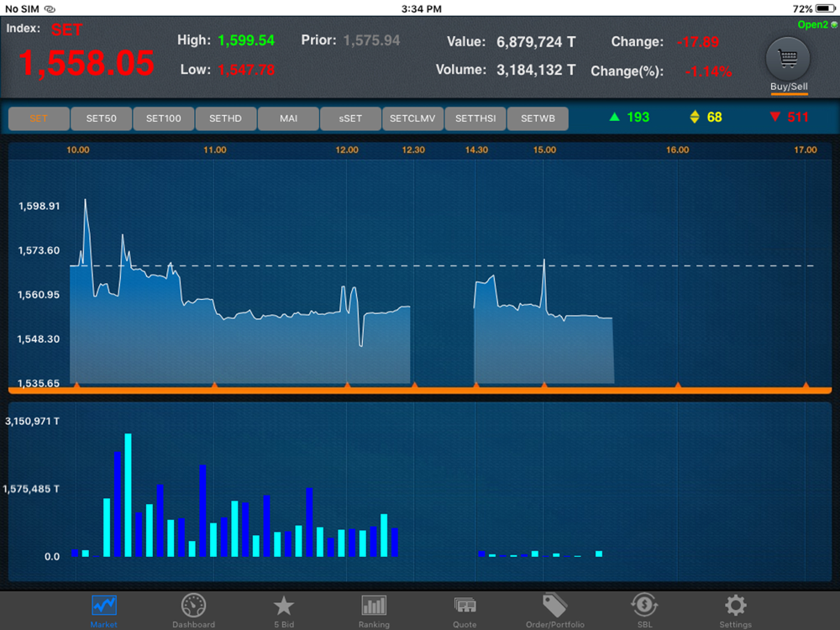Tap the Market chart icon
The height and width of the screenshot is (630, 840).
click(104, 606)
